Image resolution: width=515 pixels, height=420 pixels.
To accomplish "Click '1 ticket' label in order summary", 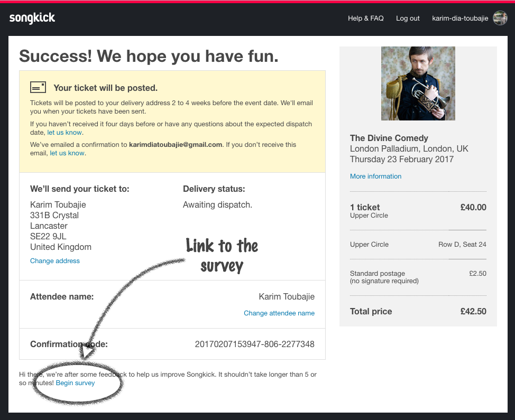I will (365, 208).
